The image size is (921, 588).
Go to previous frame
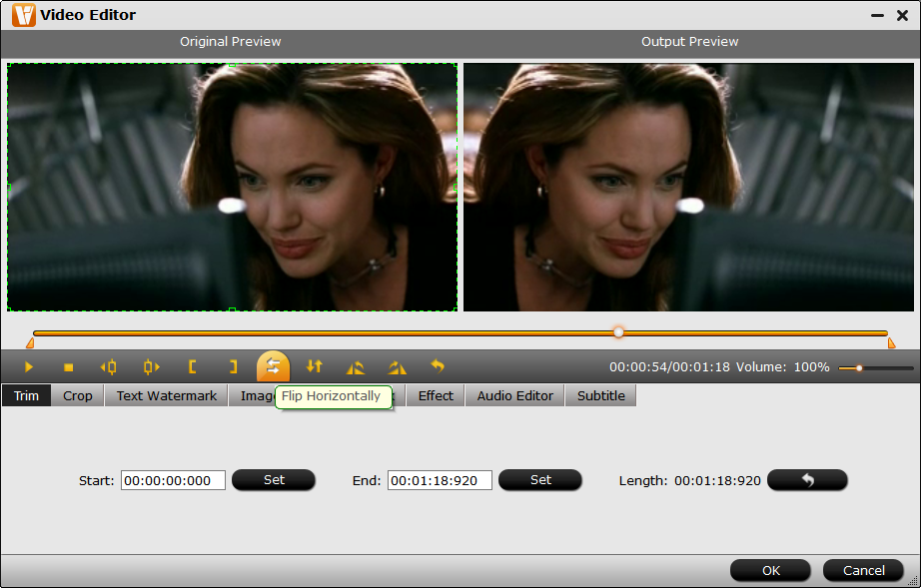click(x=109, y=367)
